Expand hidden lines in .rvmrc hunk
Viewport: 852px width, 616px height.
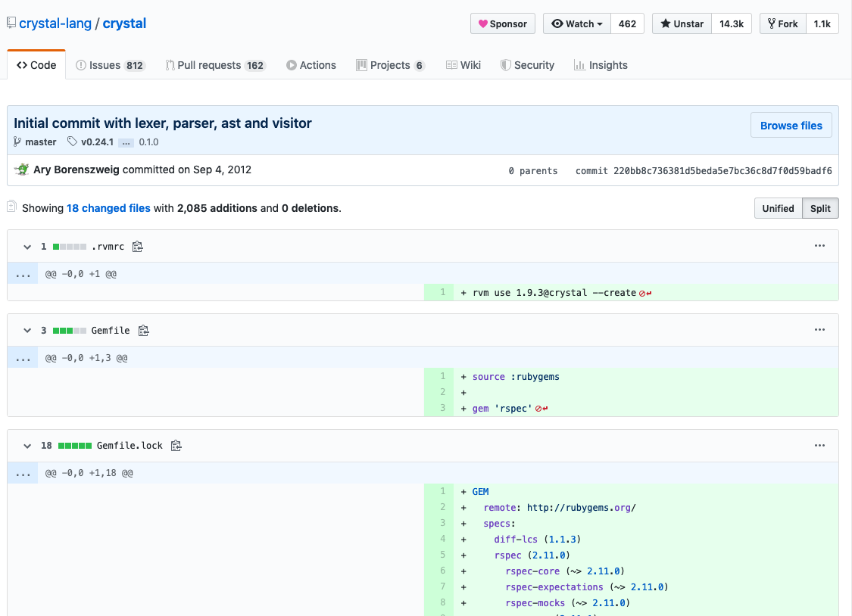23,273
